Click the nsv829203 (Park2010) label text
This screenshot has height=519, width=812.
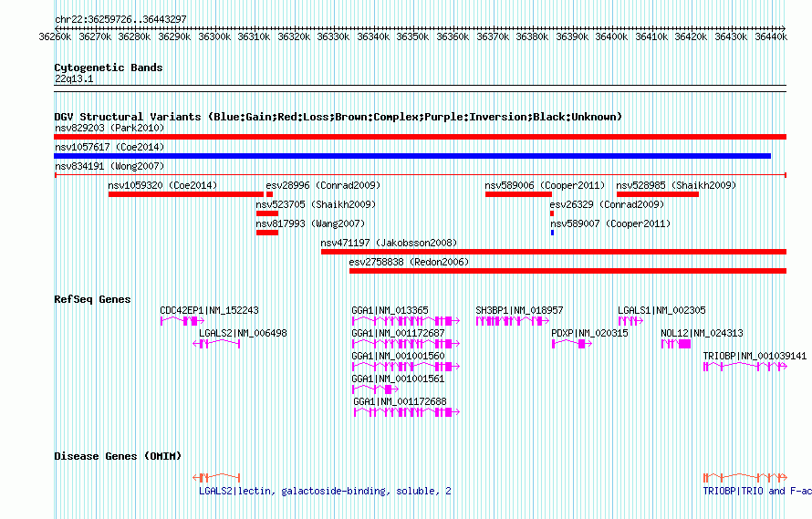pyautogui.click(x=109, y=128)
